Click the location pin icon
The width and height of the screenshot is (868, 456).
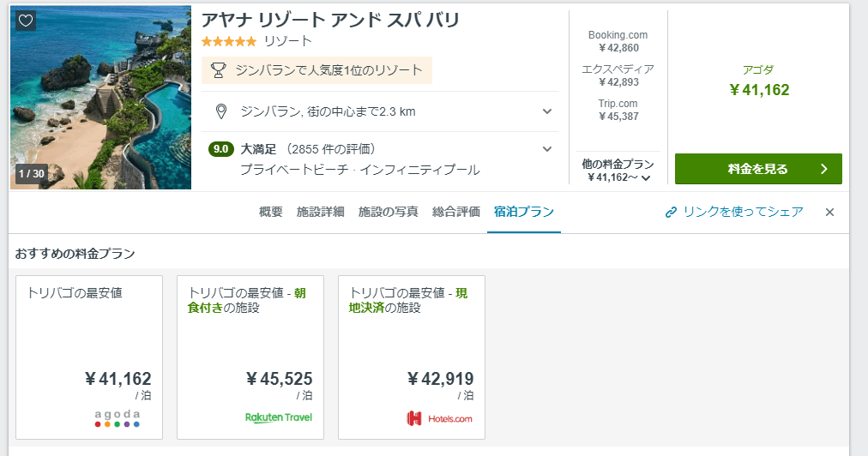[x=221, y=111]
